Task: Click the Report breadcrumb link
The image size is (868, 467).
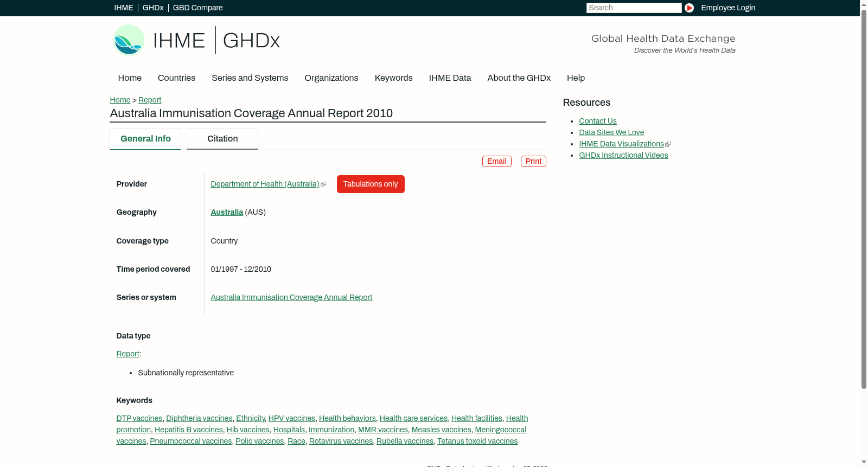Action: point(150,100)
